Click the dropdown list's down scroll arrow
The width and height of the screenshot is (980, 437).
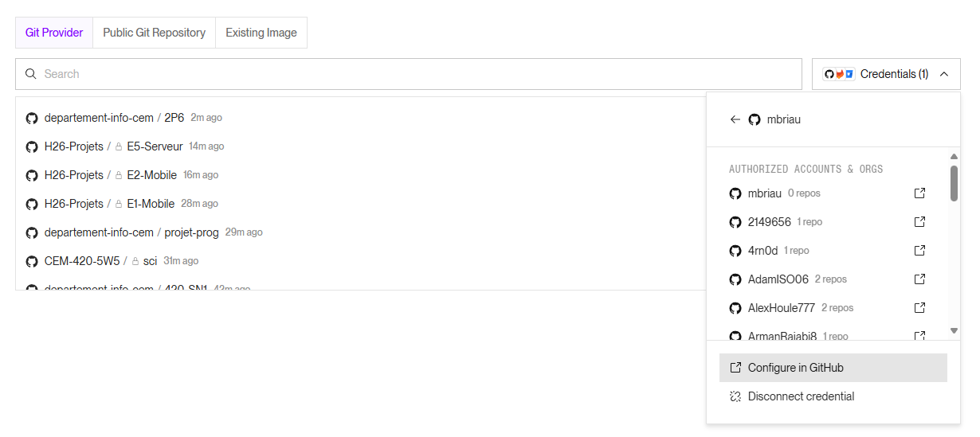pos(954,330)
